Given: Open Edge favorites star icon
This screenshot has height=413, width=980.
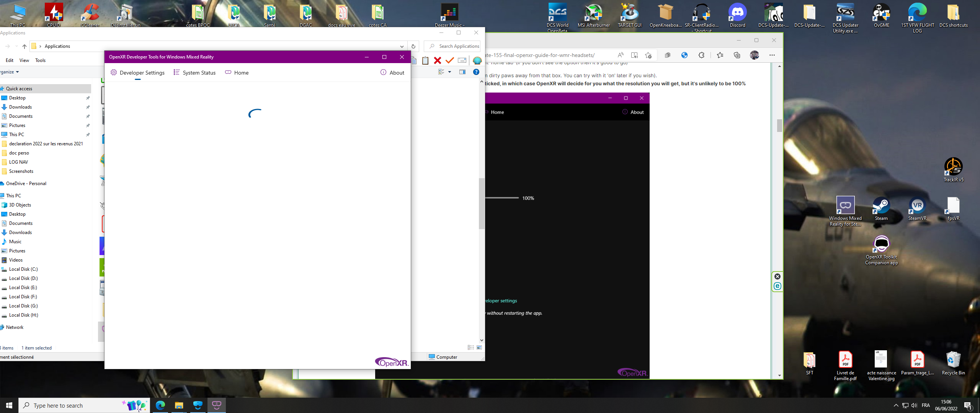Looking at the screenshot, I should pos(720,55).
